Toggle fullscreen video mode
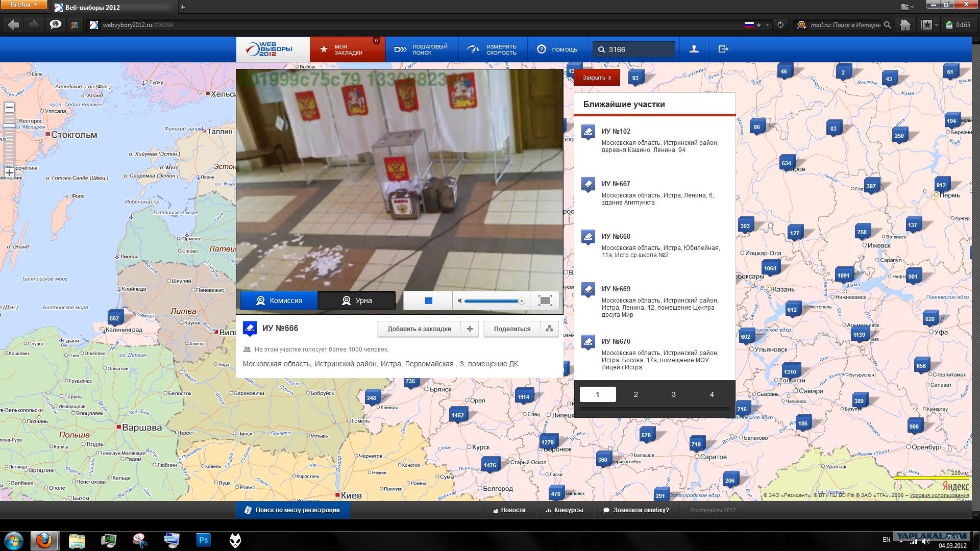The width and height of the screenshot is (980, 551). 545,301
